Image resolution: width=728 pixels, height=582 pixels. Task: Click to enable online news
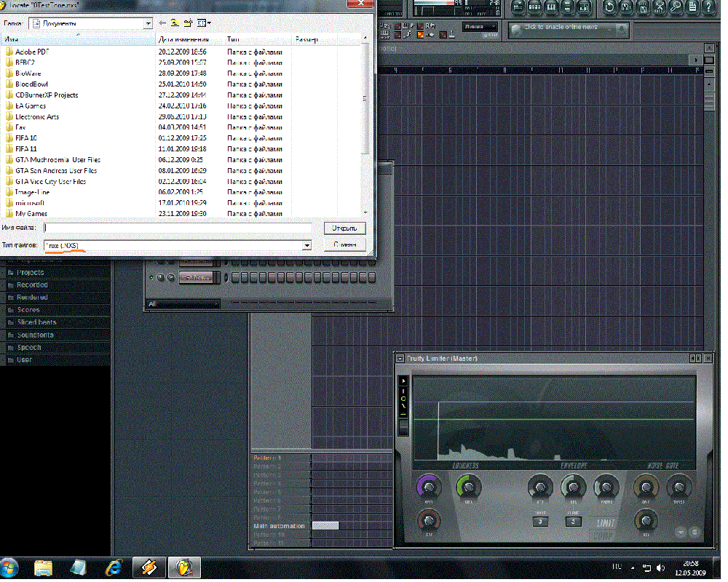[561, 27]
